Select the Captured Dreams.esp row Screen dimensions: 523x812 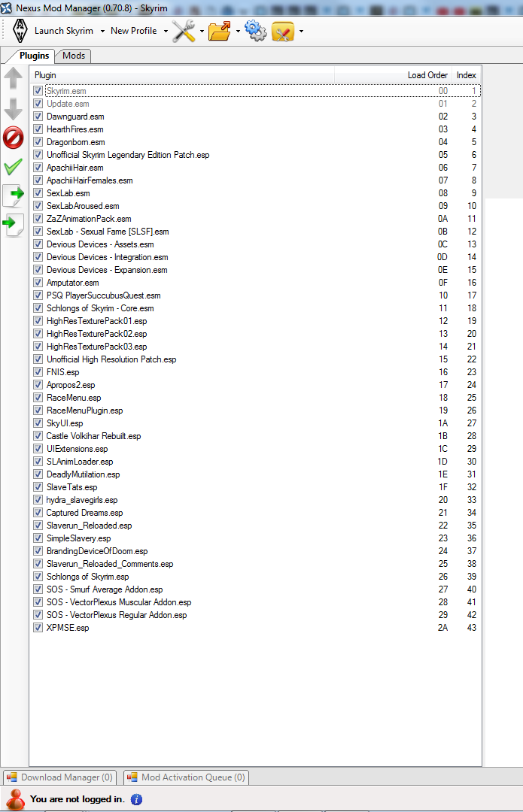(255, 513)
